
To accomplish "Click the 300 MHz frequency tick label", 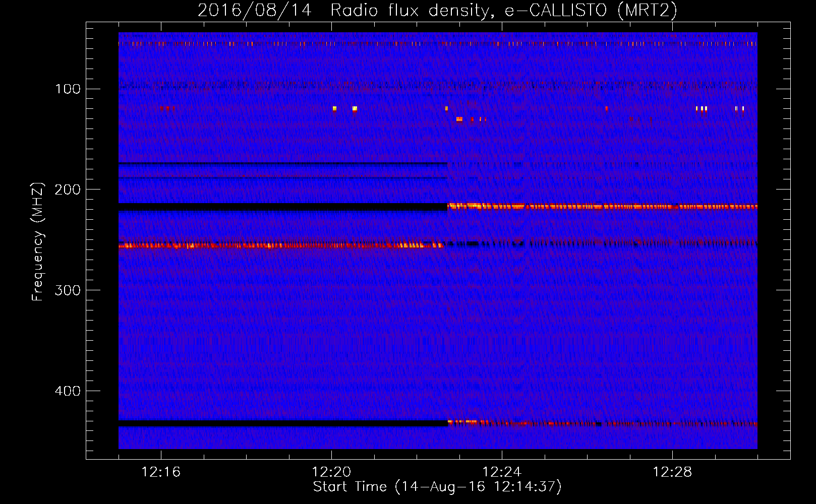I will tap(68, 290).
